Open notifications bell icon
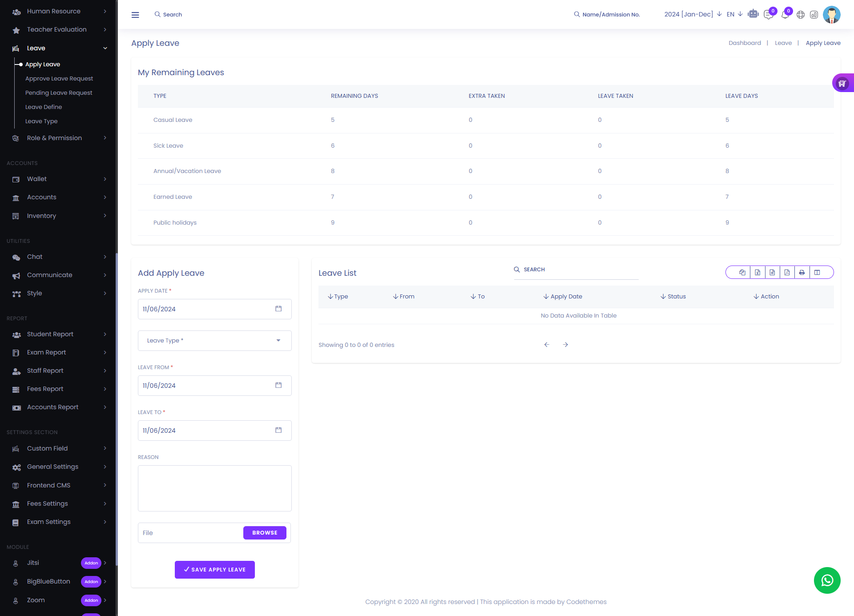The image size is (854, 616). (x=785, y=15)
